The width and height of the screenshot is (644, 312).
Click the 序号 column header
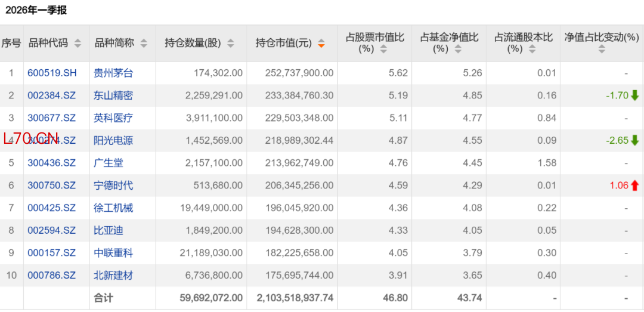click(x=11, y=43)
